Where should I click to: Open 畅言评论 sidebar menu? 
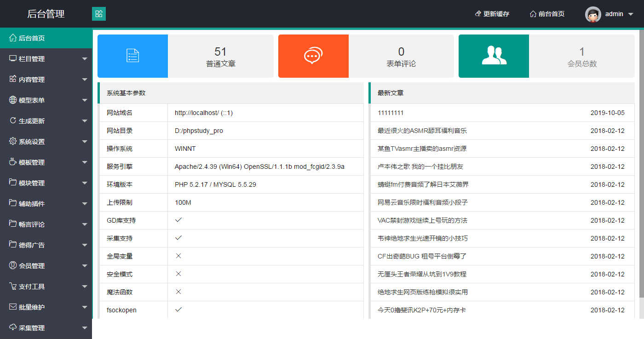[46, 224]
